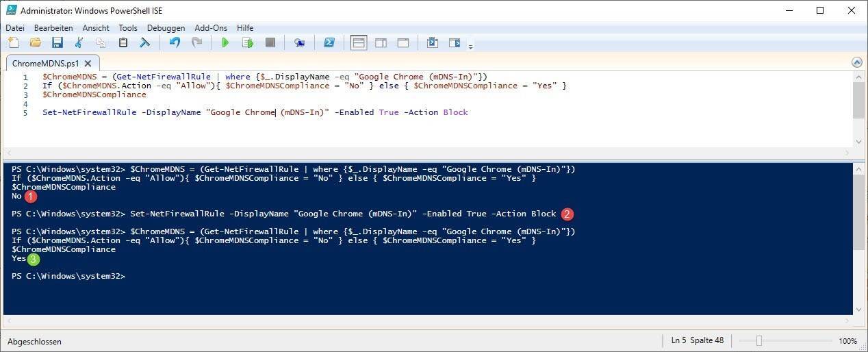Click the zoom slider handle in status bar
This screenshot has height=352, width=868.
tap(758, 341)
